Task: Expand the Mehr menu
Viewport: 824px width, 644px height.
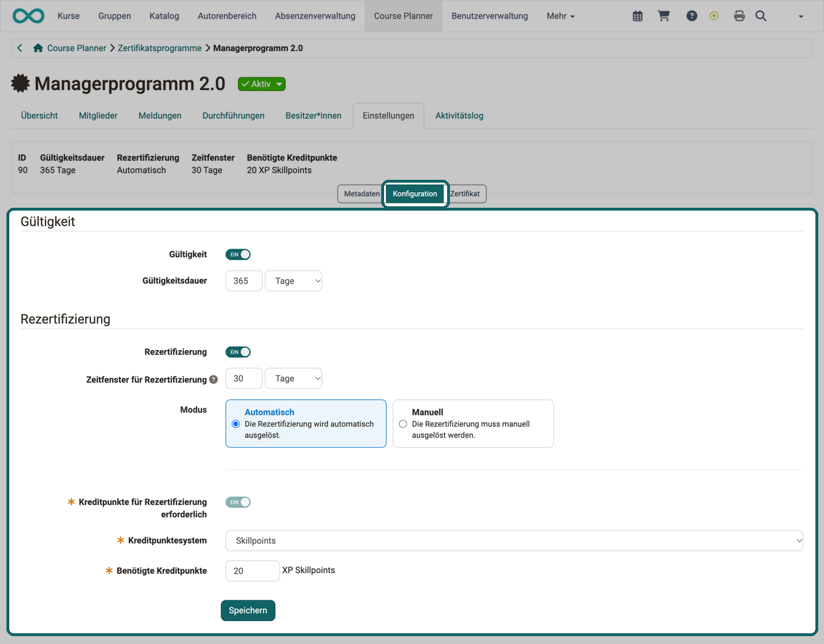Action: [560, 16]
